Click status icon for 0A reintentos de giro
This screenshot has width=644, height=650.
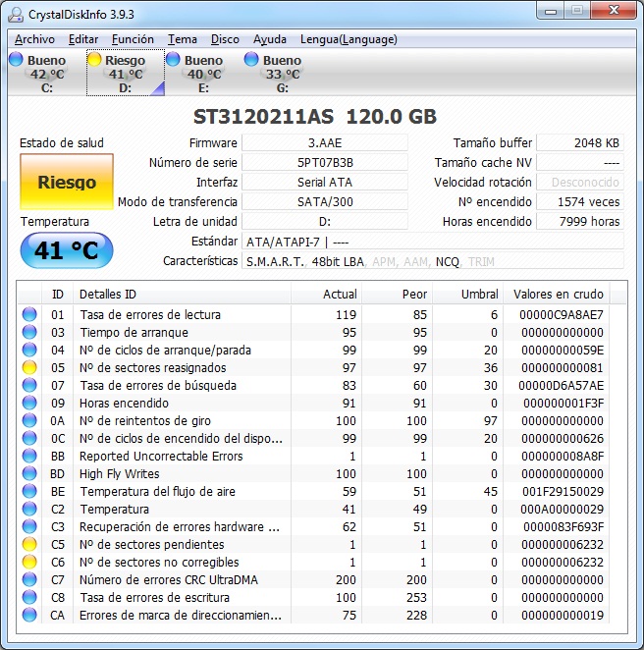click(x=29, y=421)
